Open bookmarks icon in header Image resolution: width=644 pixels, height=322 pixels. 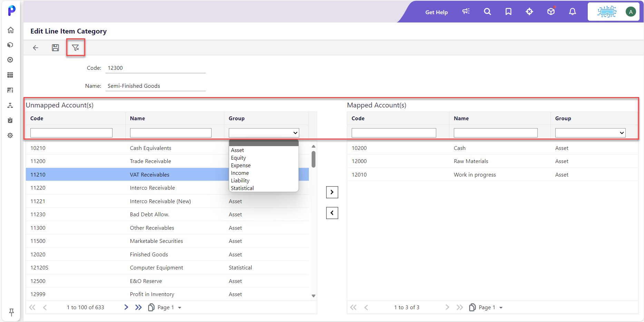pos(508,11)
